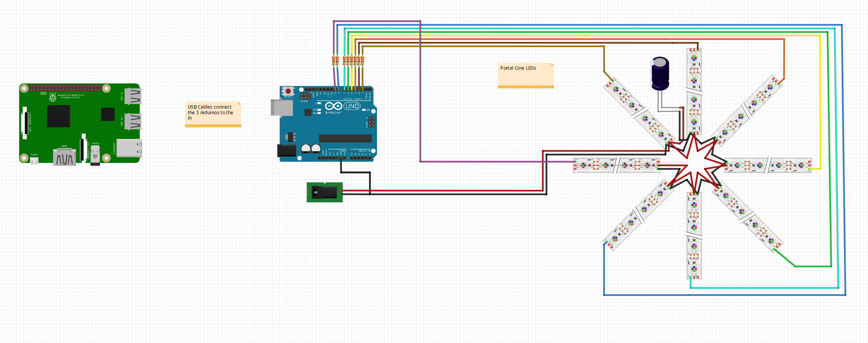Image resolution: width=868 pixels, height=343 pixels.
Task: Select the left horizontal LED strip
Action: (x=616, y=165)
